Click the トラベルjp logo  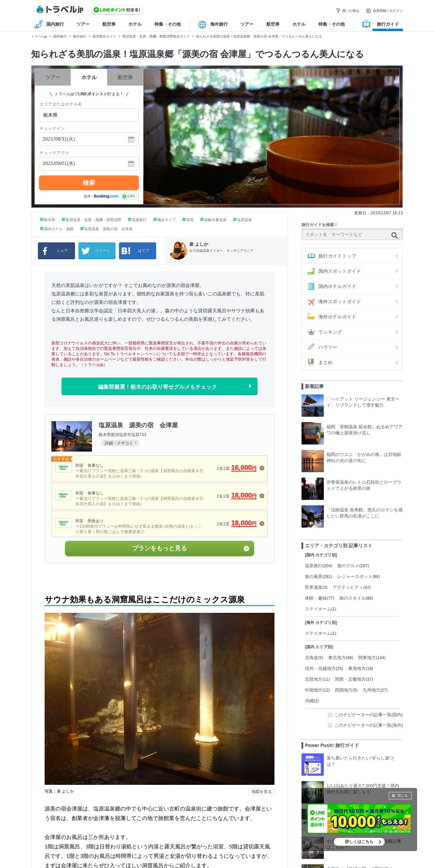coord(59,9)
